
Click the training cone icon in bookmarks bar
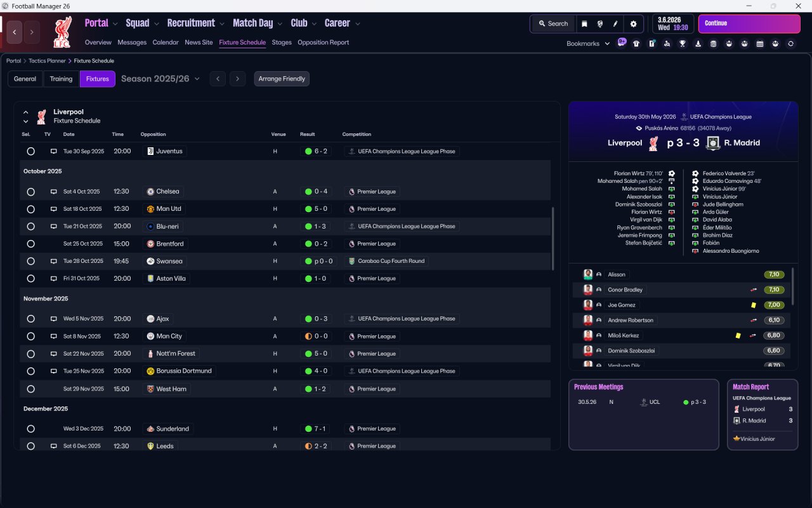click(x=698, y=44)
